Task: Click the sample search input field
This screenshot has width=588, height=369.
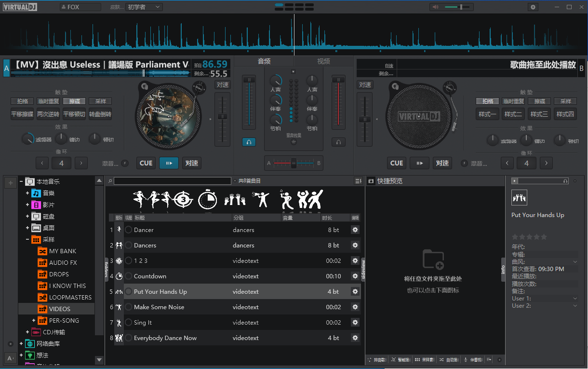Action: (x=173, y=181)
